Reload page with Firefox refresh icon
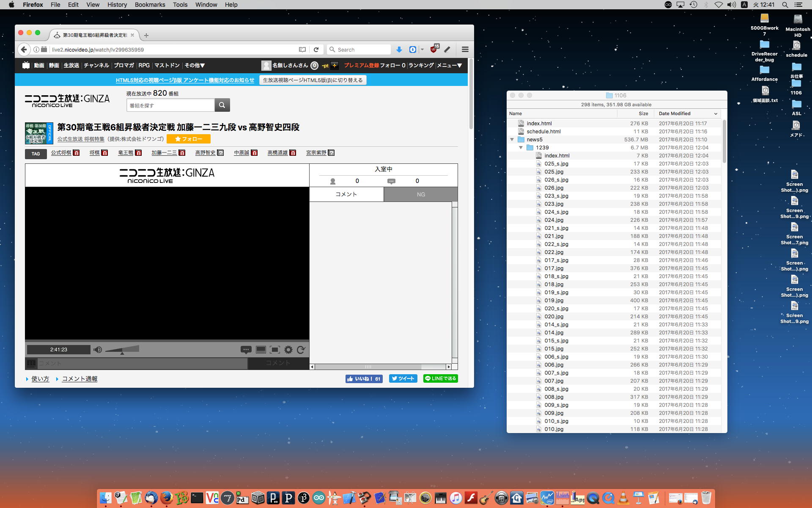 click(316, 50)
